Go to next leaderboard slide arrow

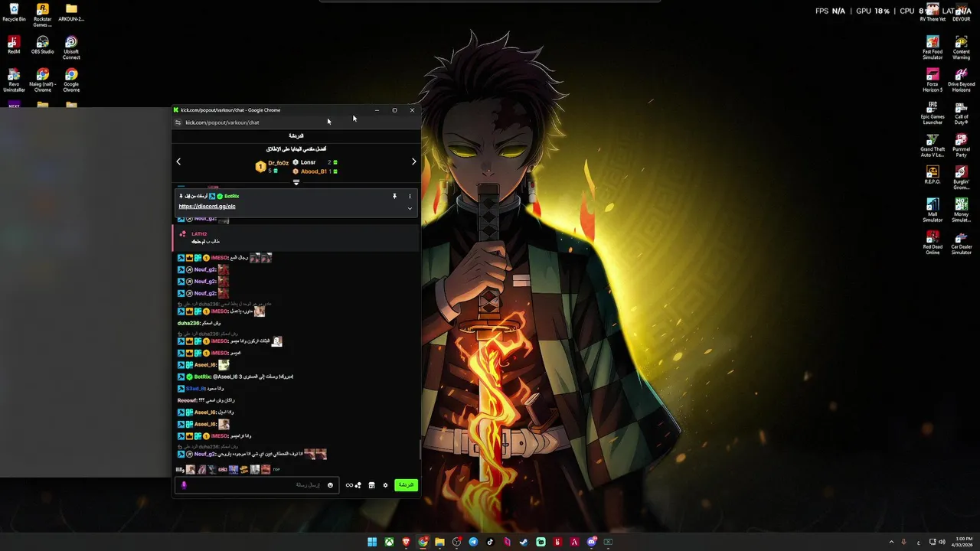click(x=413, y=161)
